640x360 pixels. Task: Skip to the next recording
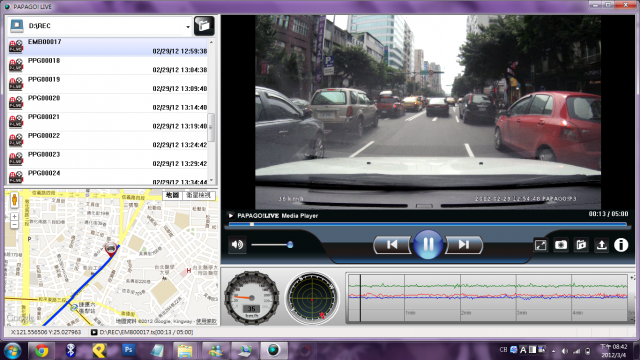[464, 244]
